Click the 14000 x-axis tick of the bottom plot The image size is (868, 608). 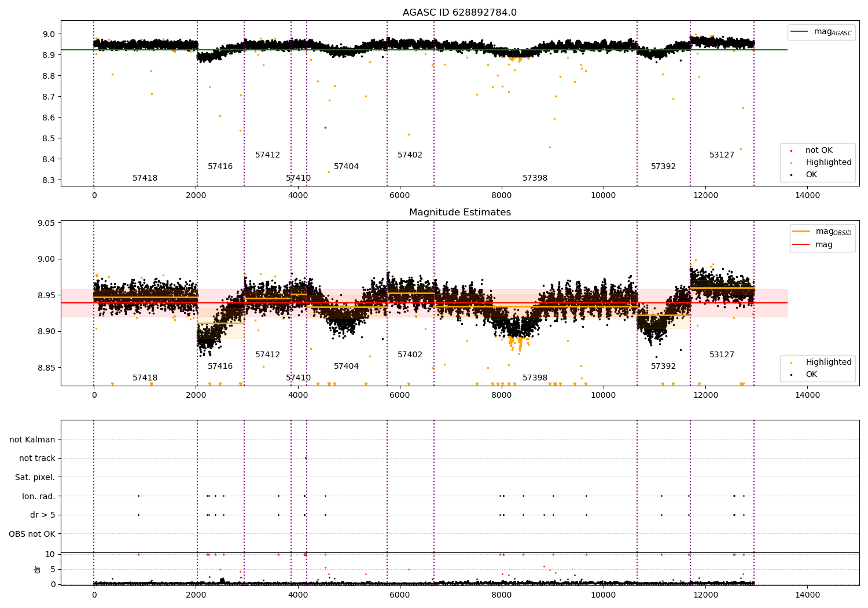[x=807, y=595]
